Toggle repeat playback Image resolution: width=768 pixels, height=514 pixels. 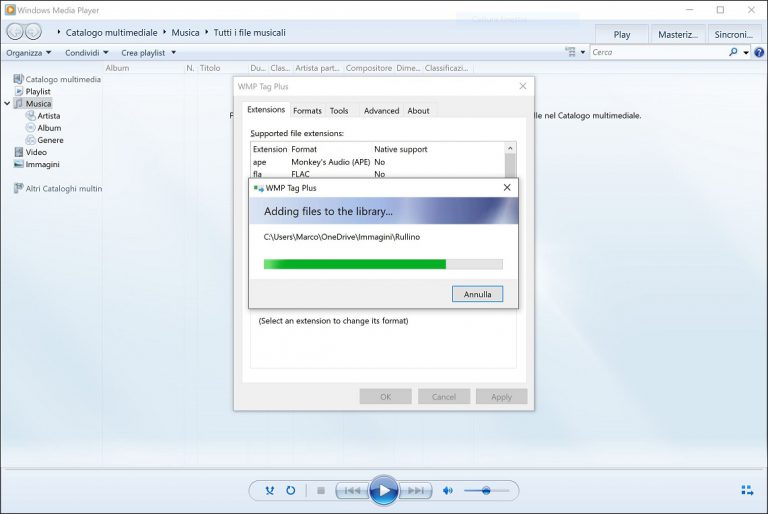[290, 490]
